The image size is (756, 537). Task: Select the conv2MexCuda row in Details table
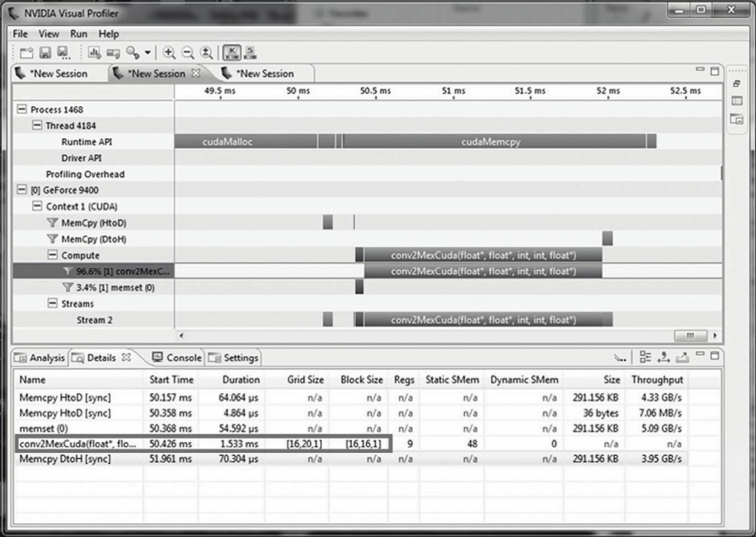[77, 444]
